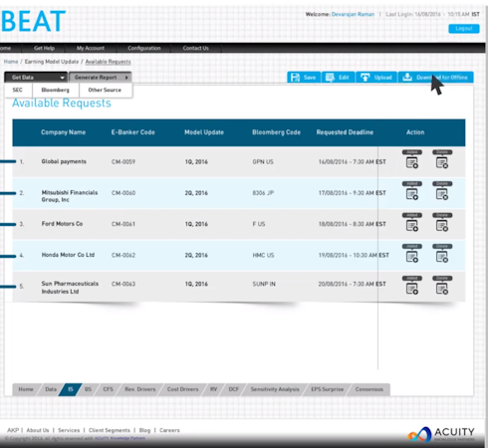Screen dimensions: 488x448
Task: Click the Logout button
Action: click(464, 29)
